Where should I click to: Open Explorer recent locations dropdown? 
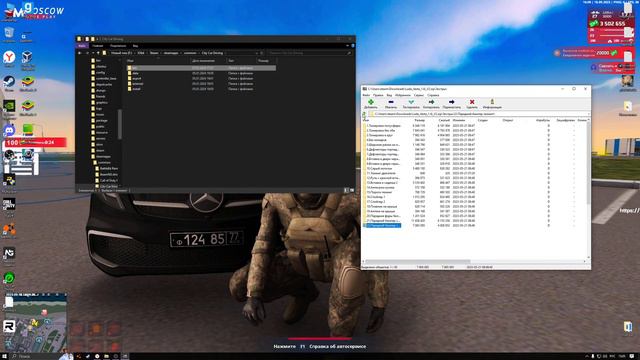pos(93,53)
